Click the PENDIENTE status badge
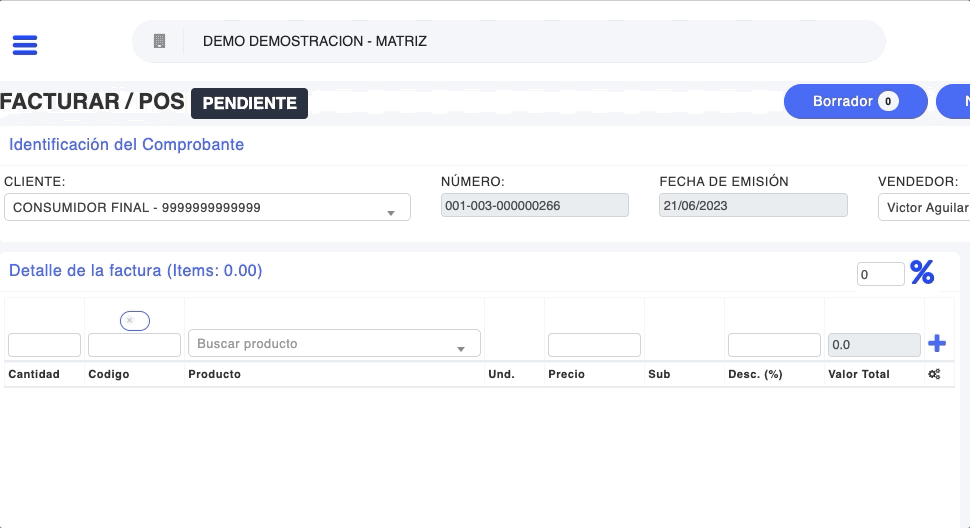This screenshot has width=970, height=528. pyautogui.click(x=249, y=103)
